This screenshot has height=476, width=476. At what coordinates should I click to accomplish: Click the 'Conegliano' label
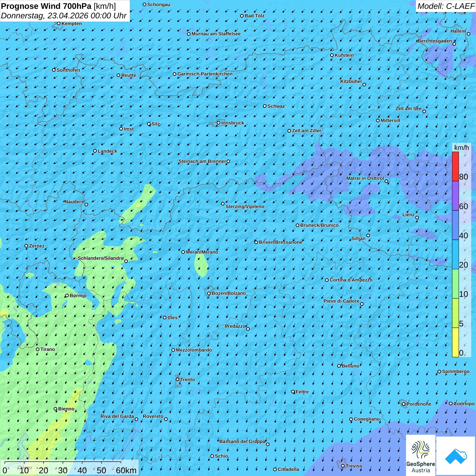tap(367, 419)
